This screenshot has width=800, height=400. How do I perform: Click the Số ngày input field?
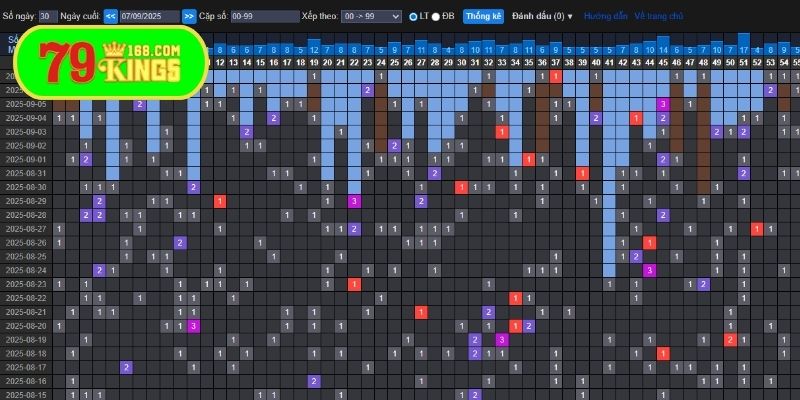(x=48, y=17)
